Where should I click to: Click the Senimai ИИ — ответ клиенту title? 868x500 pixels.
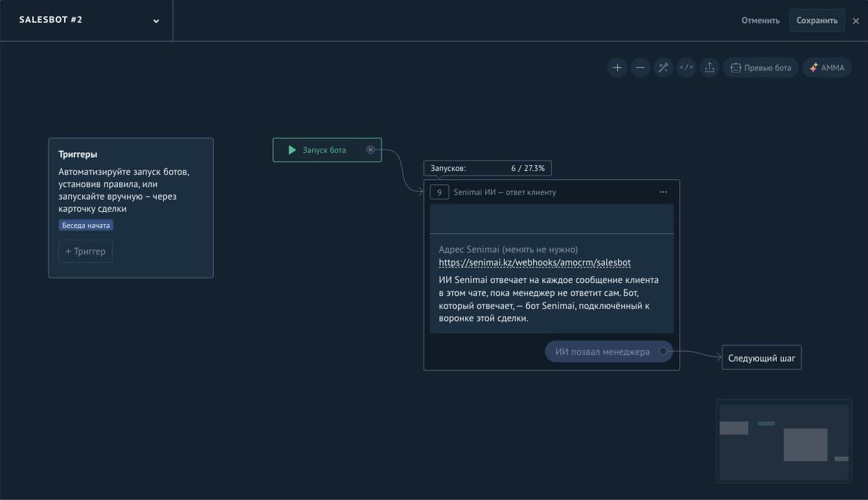505,192
